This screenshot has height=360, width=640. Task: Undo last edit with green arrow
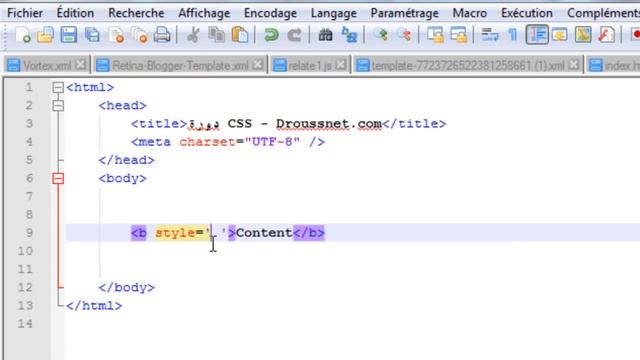click(x=271, y=35)
